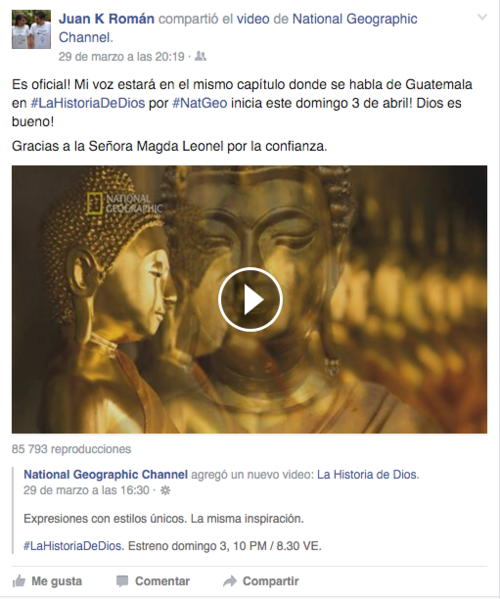Click the Comentar speech bubble icon
The height and width of the screenshot is (599, 500).
click(x=122, y=581)
